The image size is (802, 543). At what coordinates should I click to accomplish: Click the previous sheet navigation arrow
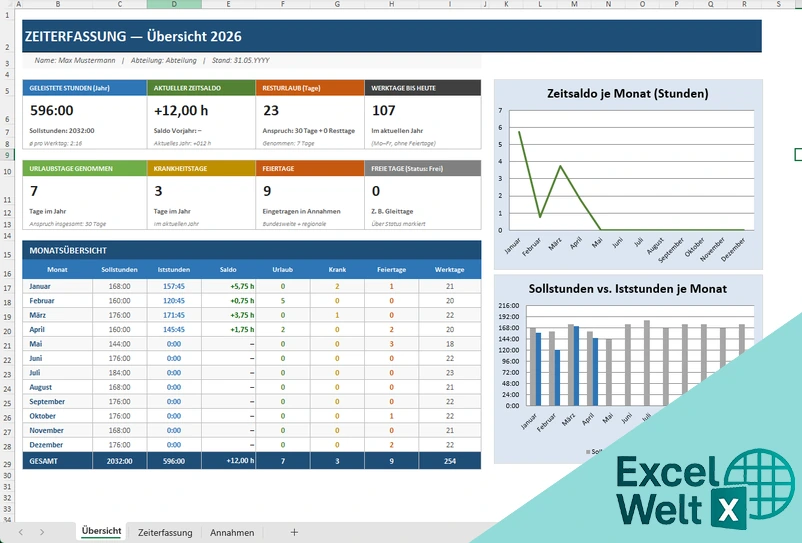pos(20,532)
